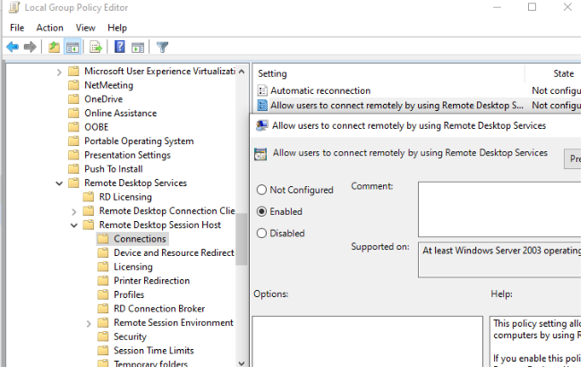588x375 pixels.
Task: Select Device and Resource Redirection item
Action: (174, 252)
